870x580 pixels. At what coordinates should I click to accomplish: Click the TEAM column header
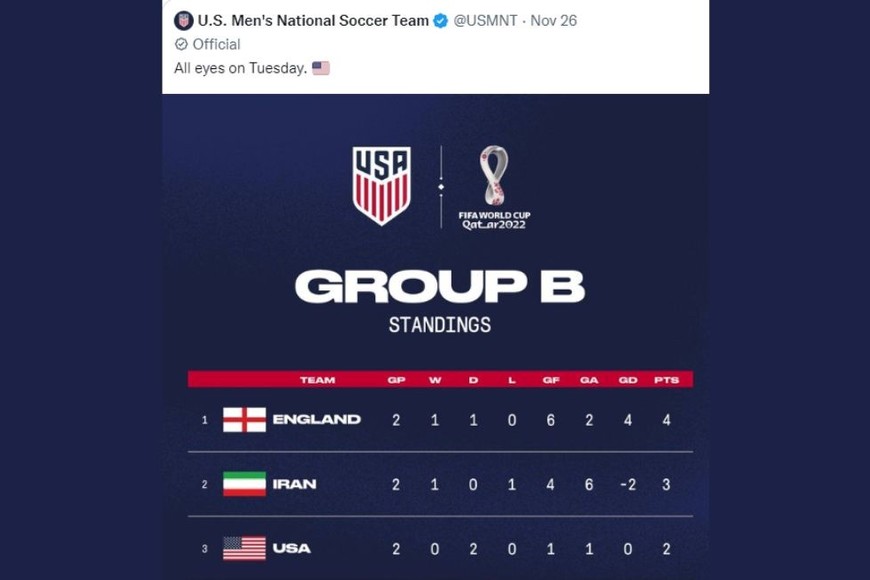coord(317,380)
